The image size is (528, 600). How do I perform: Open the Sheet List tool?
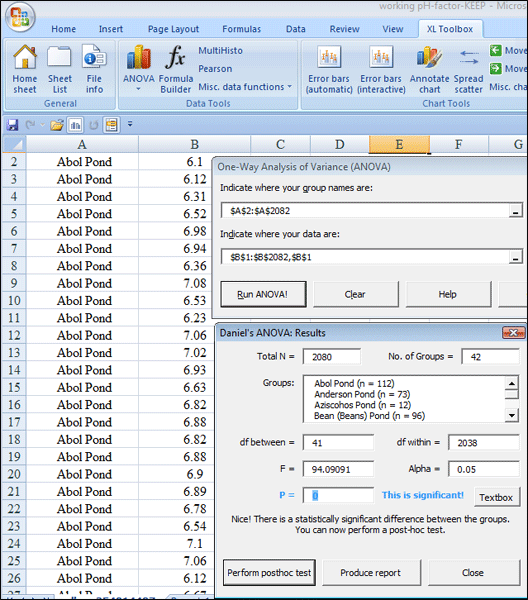click(x=60, y=69)
